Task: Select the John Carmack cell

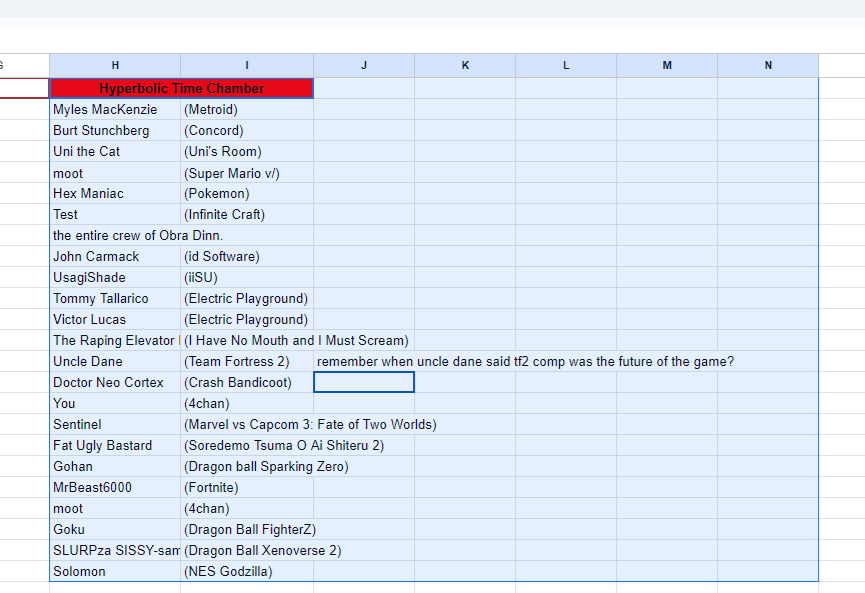Action: pyautogui.click(x=115, y=257)
